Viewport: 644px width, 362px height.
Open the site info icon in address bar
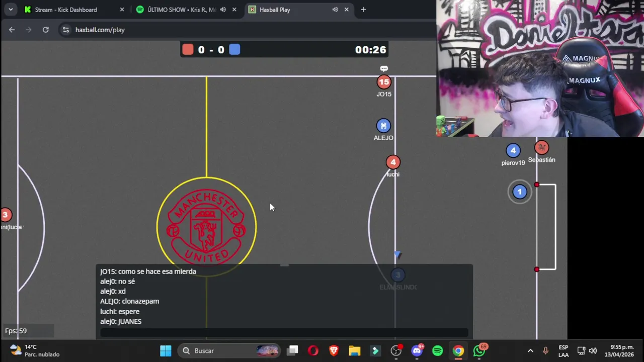(65, 30)
